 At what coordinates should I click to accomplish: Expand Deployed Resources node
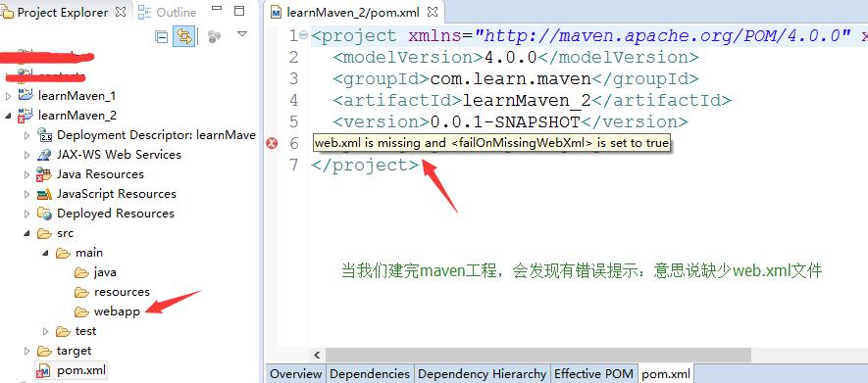coord(27,214)
